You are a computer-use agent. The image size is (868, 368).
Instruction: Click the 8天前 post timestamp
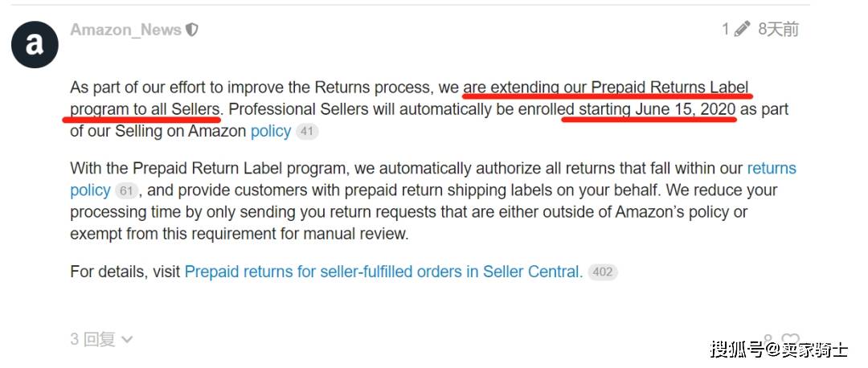(x=778, y=30)
